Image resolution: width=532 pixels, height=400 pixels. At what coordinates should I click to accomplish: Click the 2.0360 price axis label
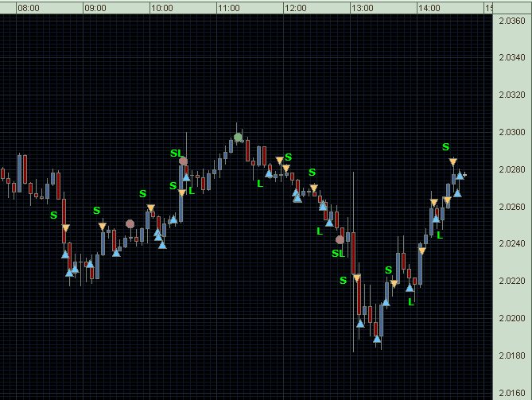point(512,21)
